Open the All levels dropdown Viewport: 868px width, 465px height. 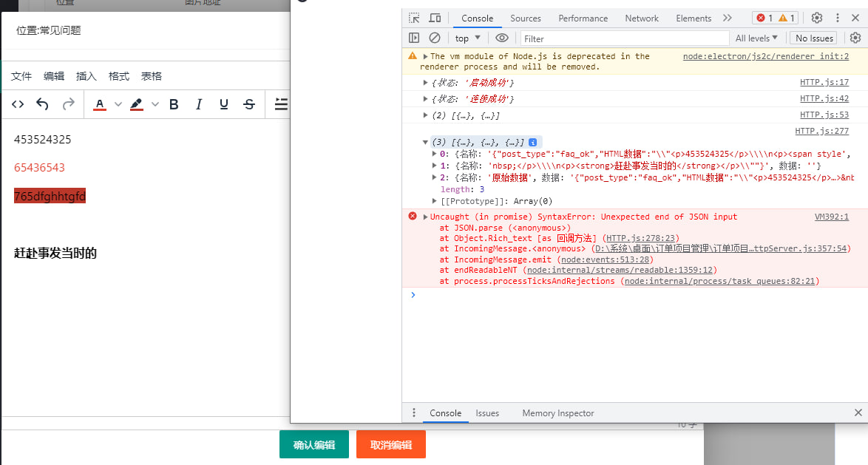(x=757, y=38)
